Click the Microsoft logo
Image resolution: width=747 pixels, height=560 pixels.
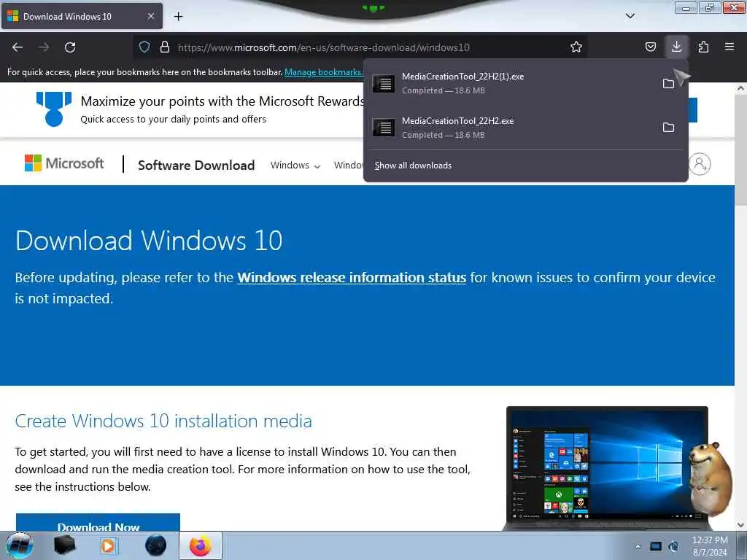[64, 163]
